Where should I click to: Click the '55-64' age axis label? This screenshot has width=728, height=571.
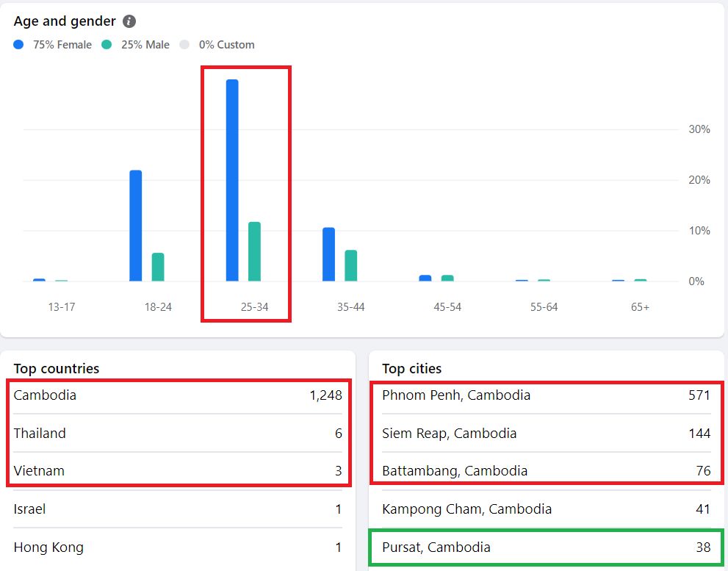coord(544,307)
